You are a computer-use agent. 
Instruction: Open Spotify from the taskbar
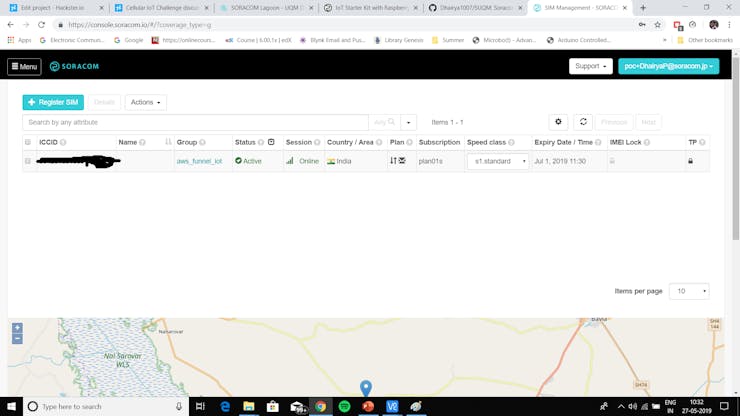pos(345,406)
